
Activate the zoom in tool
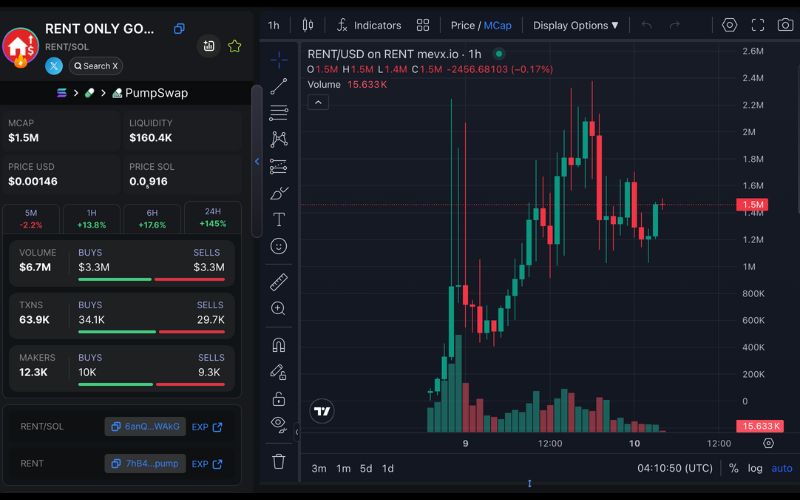point(279,308)
